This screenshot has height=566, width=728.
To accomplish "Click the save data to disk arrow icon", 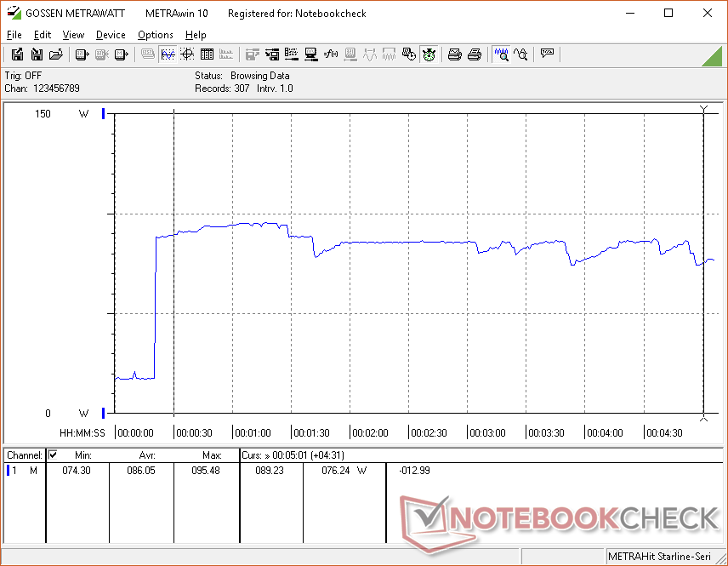I will 271,54.
